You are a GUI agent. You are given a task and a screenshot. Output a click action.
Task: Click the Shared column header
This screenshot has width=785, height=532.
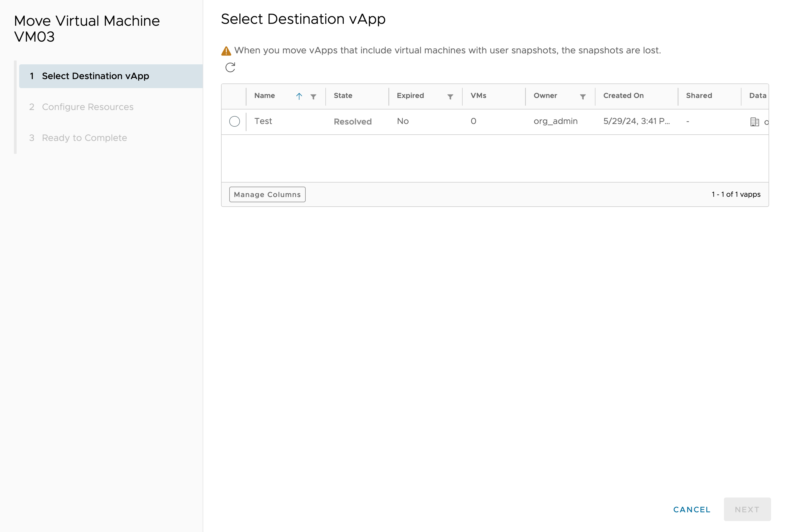700,96
